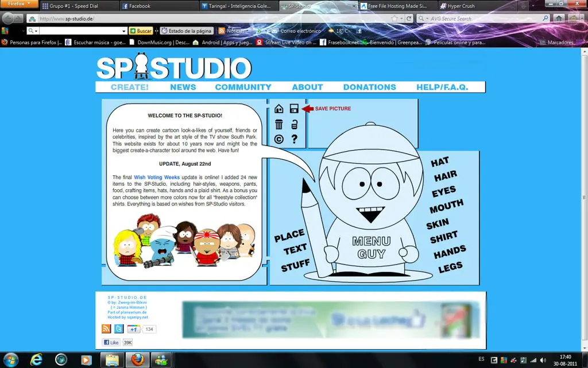This screenshot has width=588, height=368.
Task: Click the yellow Buscar button
Action: point(141,31)
